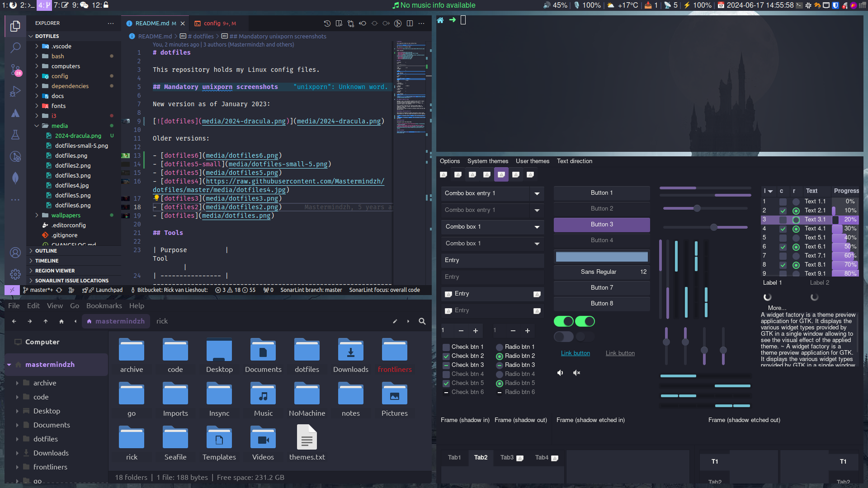
Task: Click the first Link button
Action: click(575, 353)
